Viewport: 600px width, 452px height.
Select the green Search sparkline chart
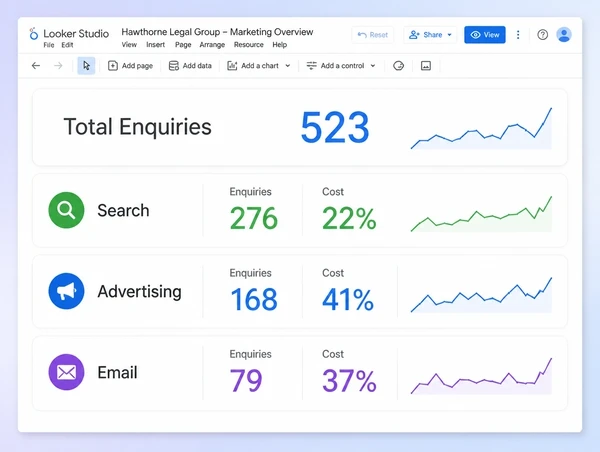[x=481, y=214]
